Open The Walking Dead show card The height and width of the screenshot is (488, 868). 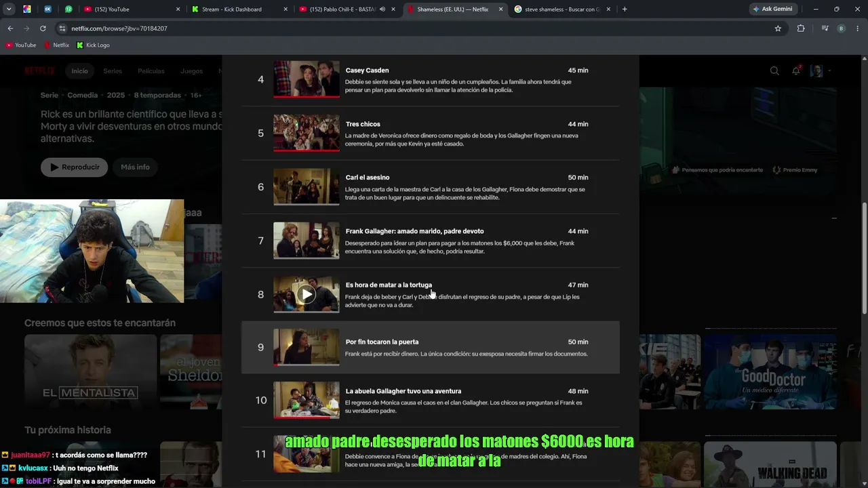tap(770, 465)
